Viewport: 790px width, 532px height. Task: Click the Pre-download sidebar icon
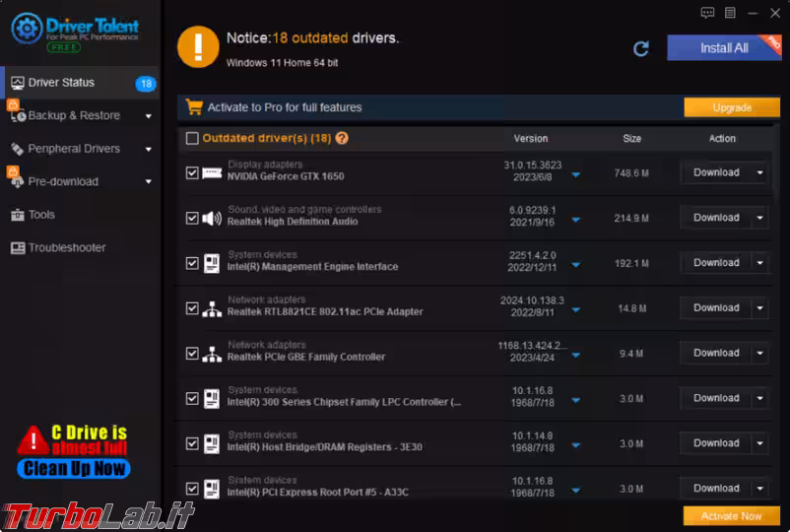(17, 181)
